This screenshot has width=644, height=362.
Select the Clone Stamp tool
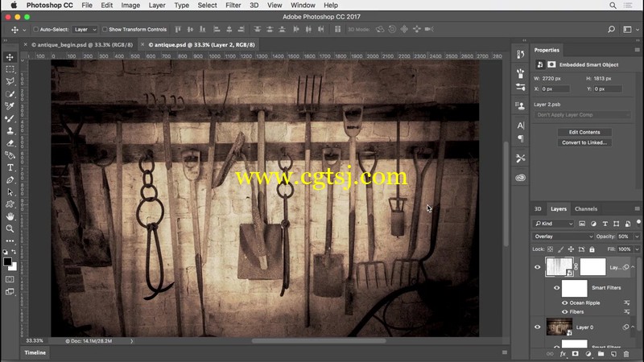(10, 130)
